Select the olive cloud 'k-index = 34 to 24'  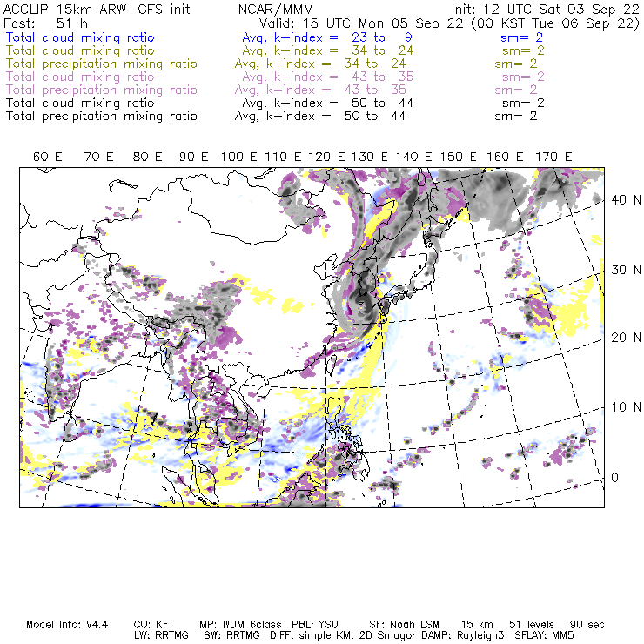344,51
